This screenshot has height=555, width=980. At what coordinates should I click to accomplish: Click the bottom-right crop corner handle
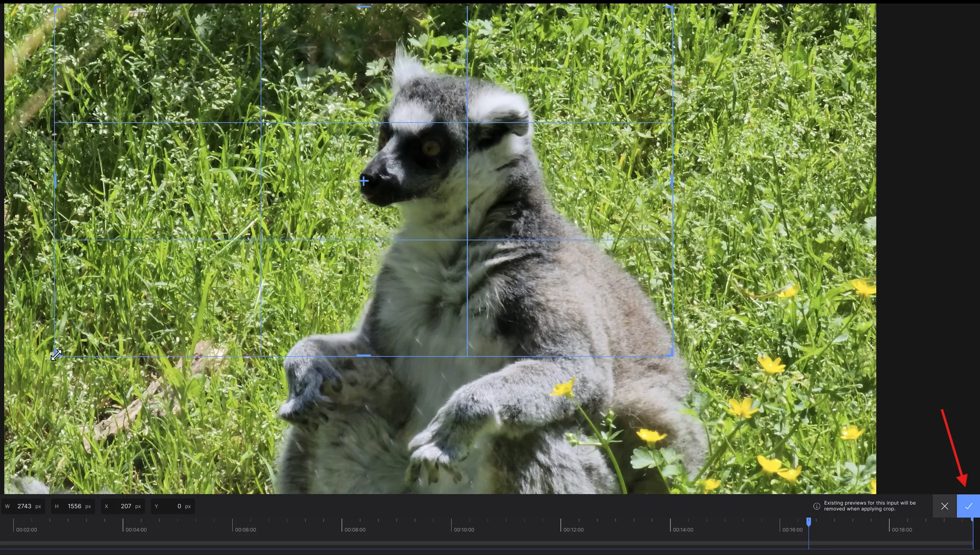tap(671, 354)
